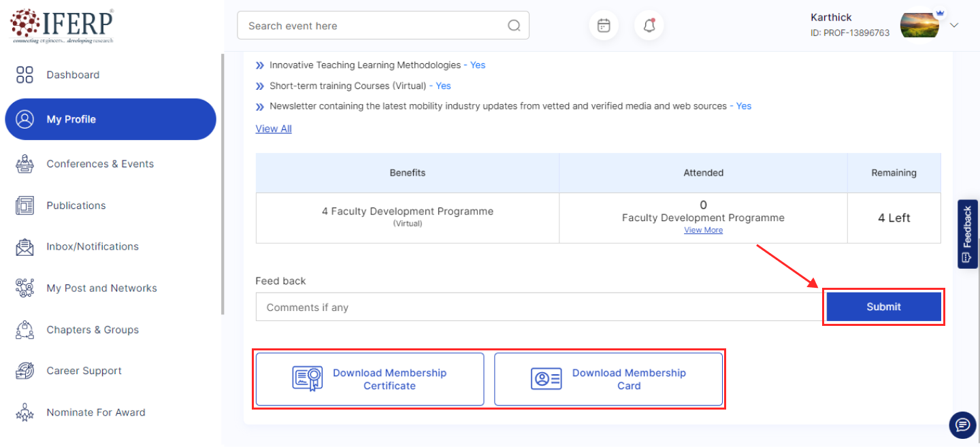
Task: Open the notifications bell icon
Action: coord(649,26)
